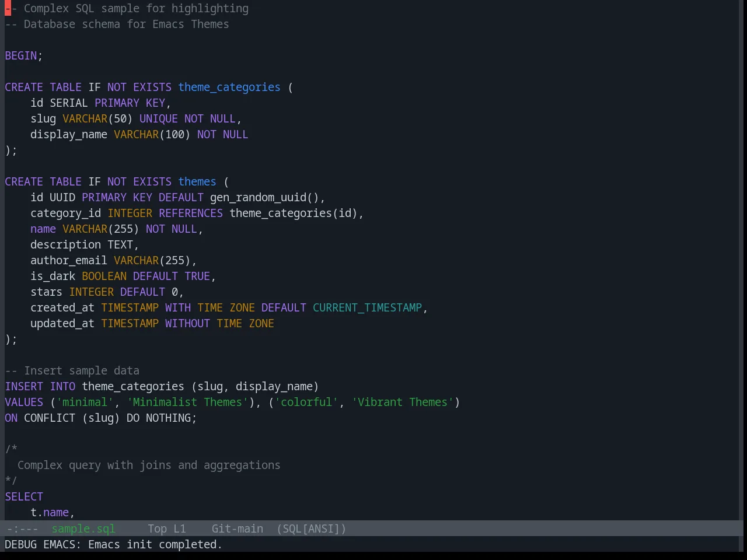The image size is (747, 560).
Task: Click gen_random_uuid() function call
Action: (264, 197)
